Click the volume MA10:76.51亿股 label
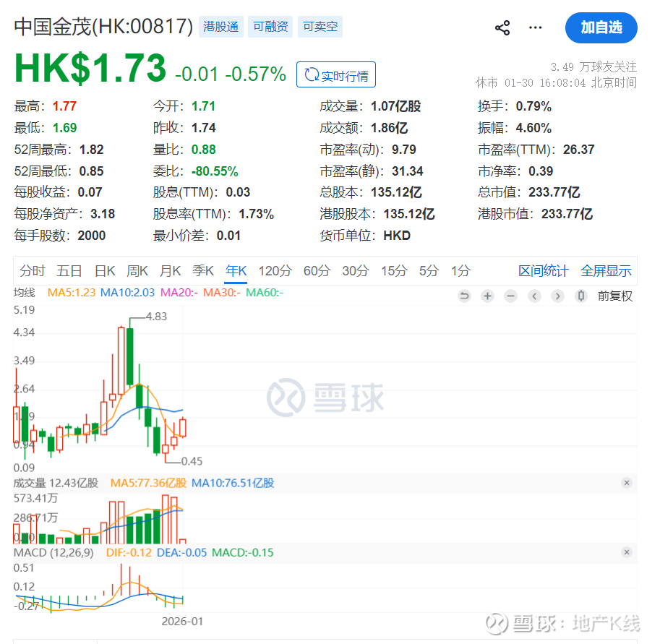 233,483
